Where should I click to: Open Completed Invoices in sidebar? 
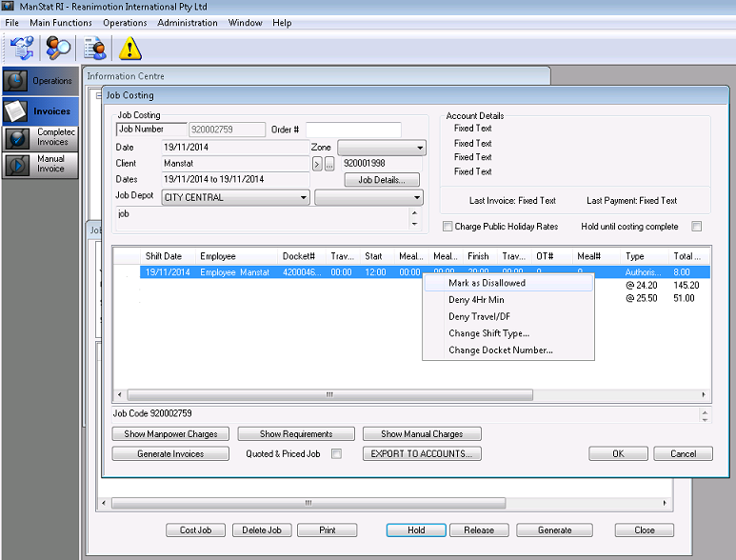point(40,138)
